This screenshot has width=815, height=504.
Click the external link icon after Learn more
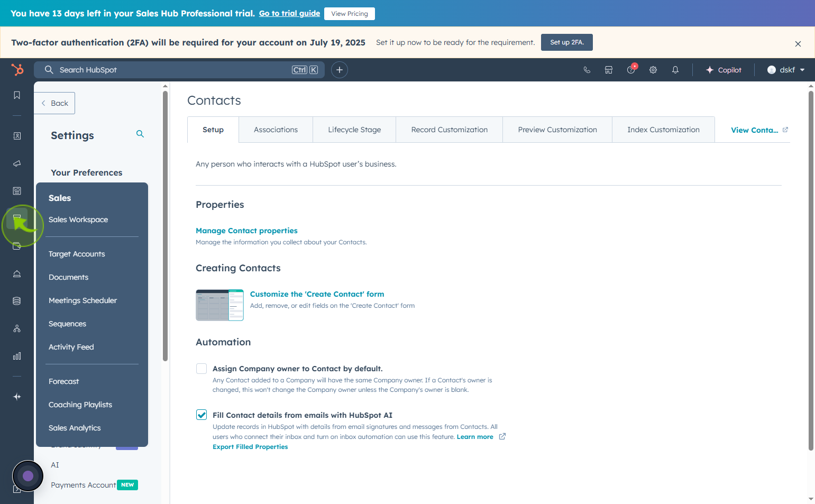(502, 436)
